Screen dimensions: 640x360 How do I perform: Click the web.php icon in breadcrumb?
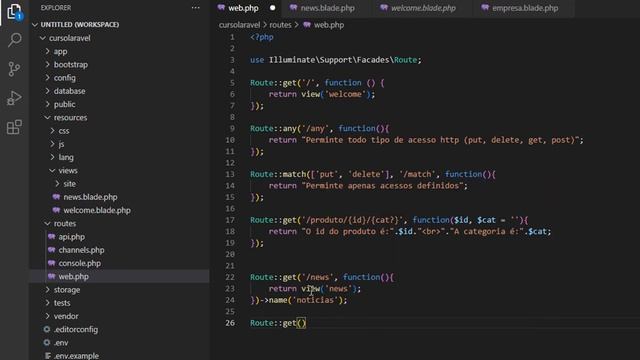point(307,25)
